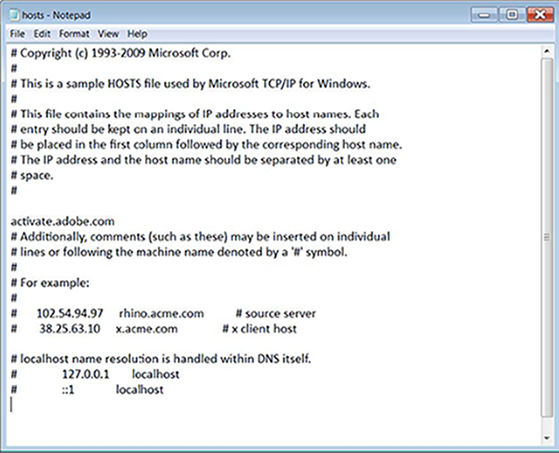Close the hosts Notepad window
559x453 pixels.
click(540, 15)
